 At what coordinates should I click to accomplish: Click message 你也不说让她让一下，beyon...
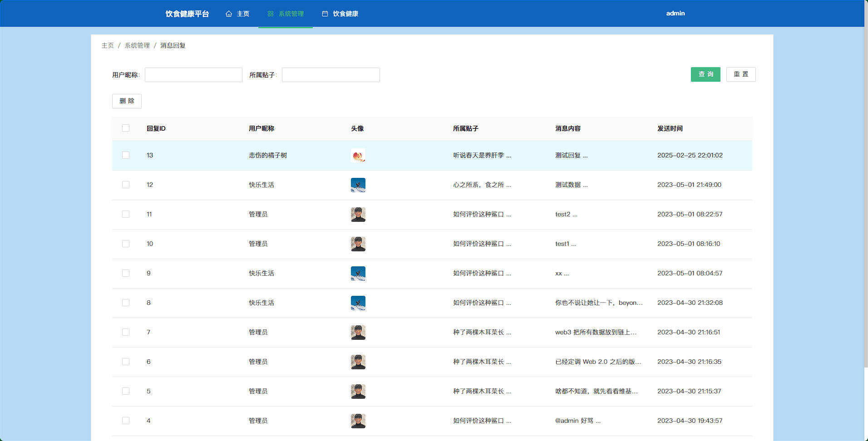(599, 303)
